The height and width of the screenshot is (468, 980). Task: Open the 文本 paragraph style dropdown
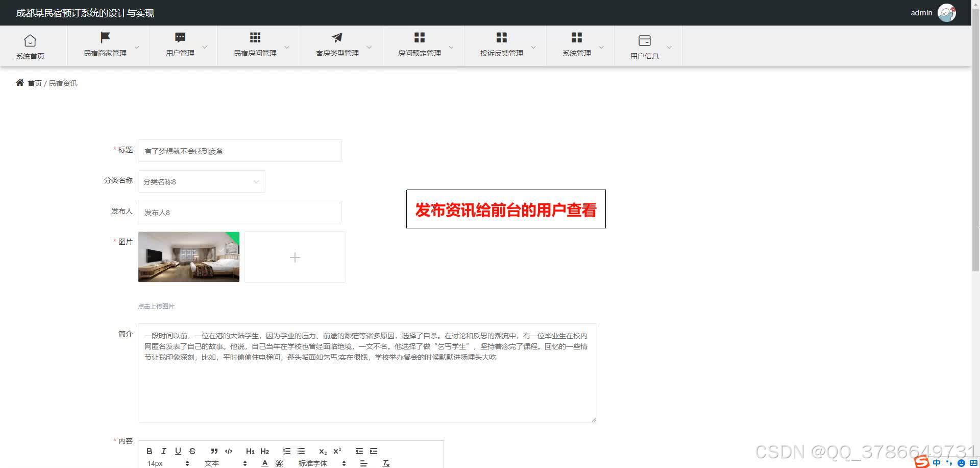pos(226,463)
